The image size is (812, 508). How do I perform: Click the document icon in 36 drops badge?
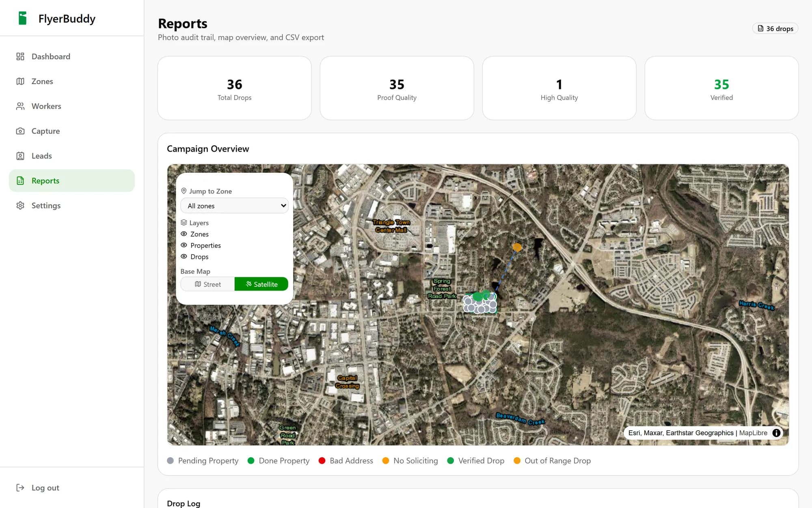(x=760, y=28)
